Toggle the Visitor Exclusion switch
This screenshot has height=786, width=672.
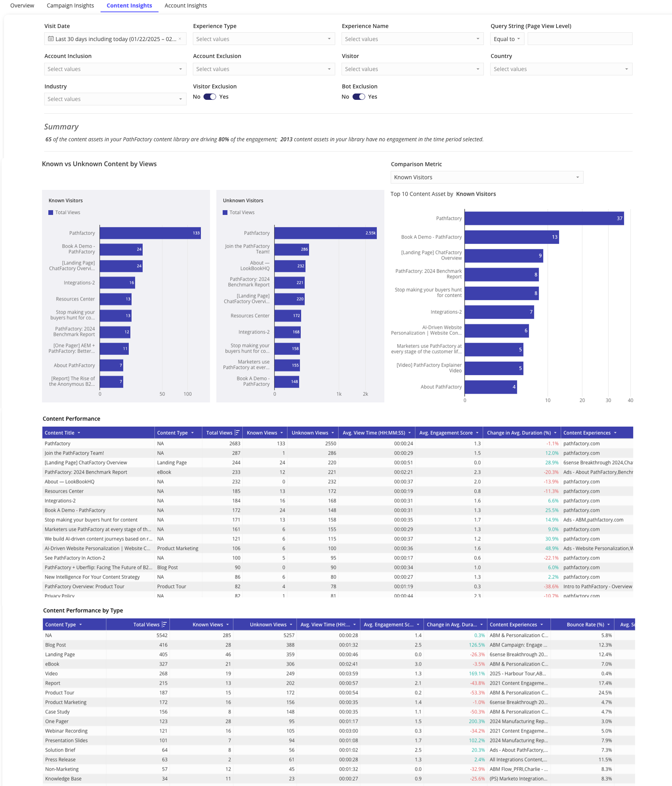tap(209, 97)
